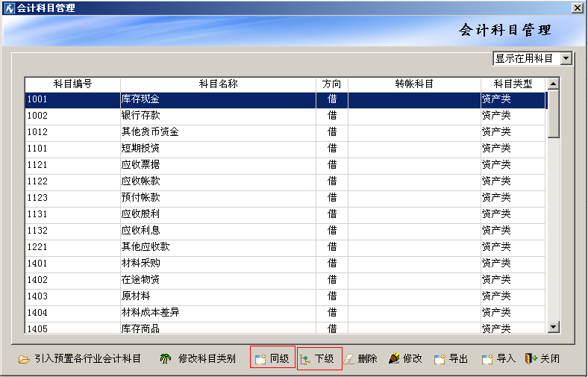Click the 借 cell in row 1123
588x377 pixels.
(x=332, y=198)
